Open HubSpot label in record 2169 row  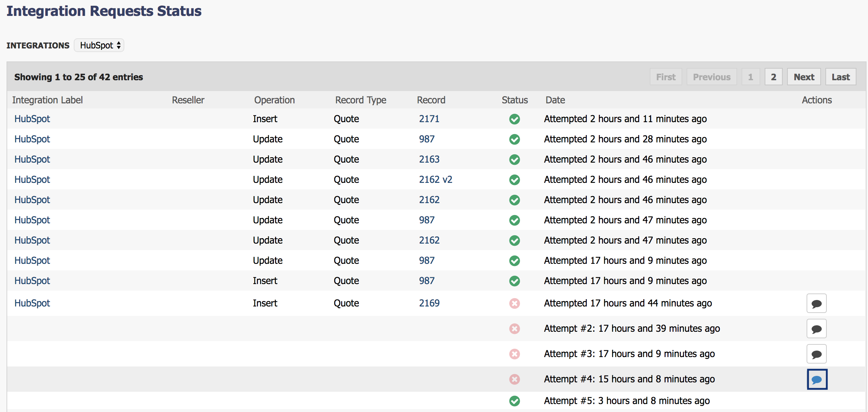[x=32, y=303]
